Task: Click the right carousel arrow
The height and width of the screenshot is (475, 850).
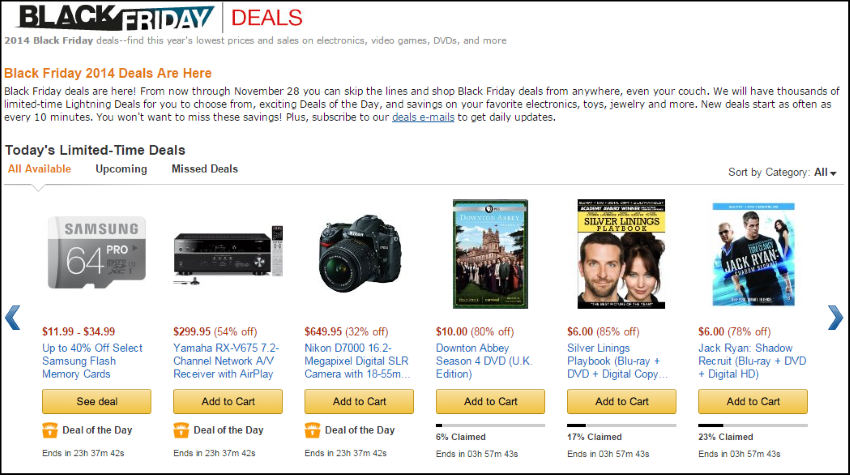Action: tap(835, 318)
